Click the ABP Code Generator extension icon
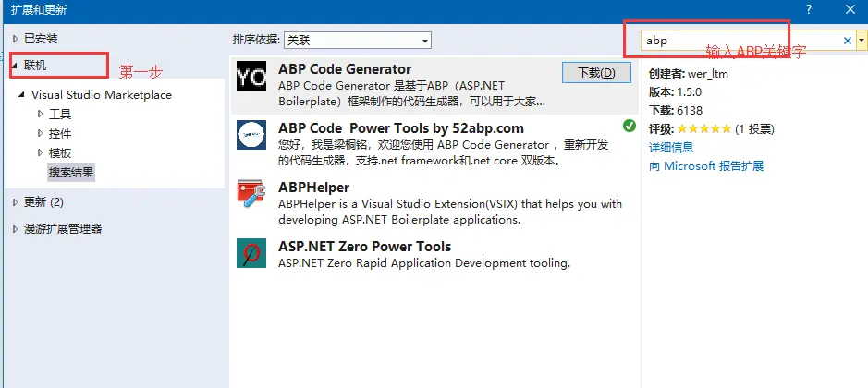This screenshot has width=868, height=388. (x=251, y=75)
